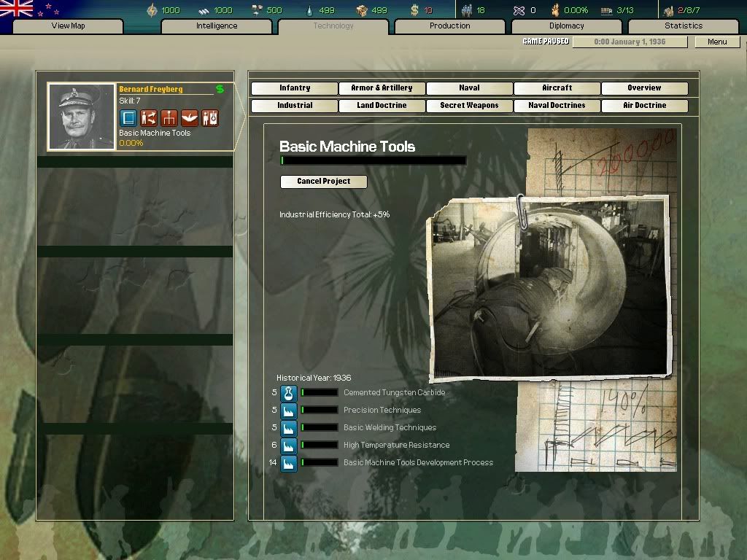
Task: Click the oil droplet resource icon
Action: (x=309, y=10)
